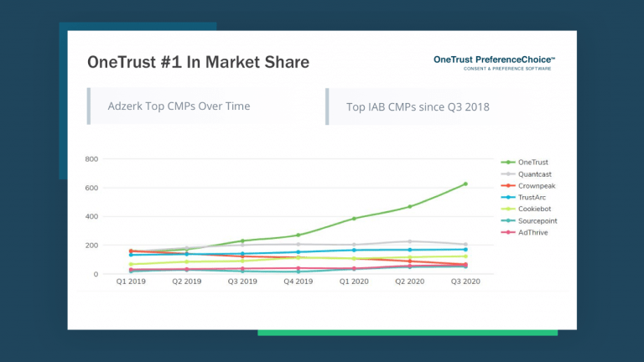
Task: Toggle Crownpeak series in chart legend
Action: click(x=528, y=186)
